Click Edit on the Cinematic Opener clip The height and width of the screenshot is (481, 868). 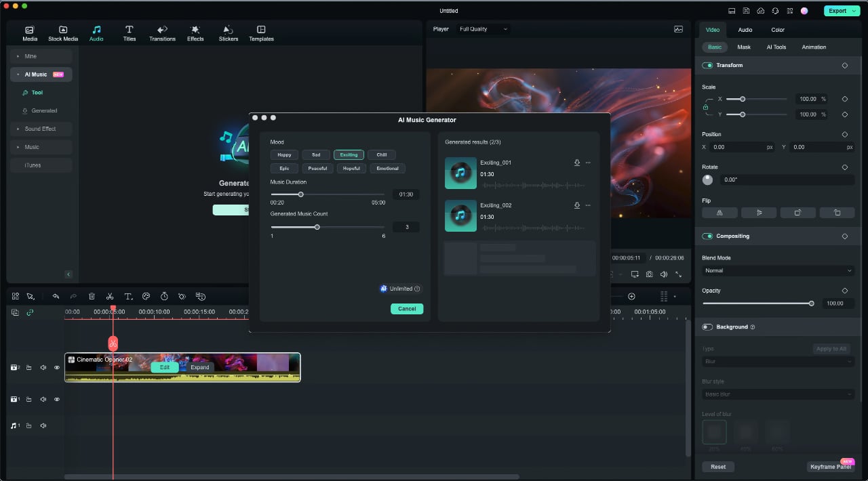coord(165,367)
